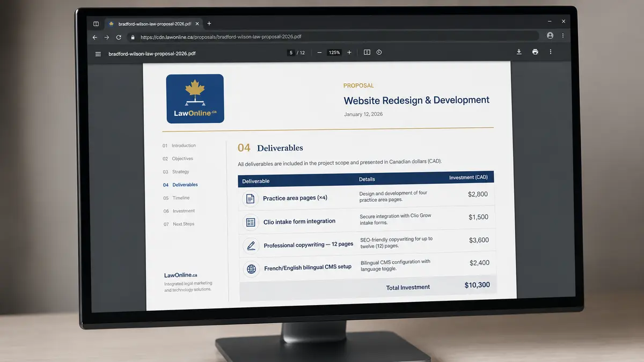Select "Clio intake form integration" text
Viewport: 644px width, 362px height.
click(x=299, y=221)
